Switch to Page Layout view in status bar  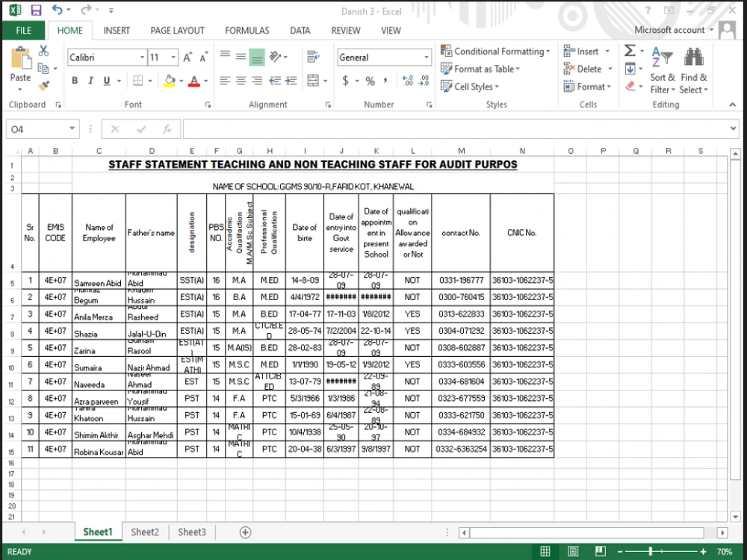click(x=573, y=551)
